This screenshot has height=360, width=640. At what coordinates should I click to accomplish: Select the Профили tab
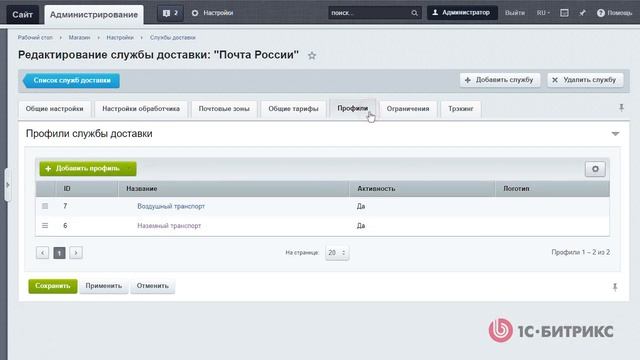[x=353, y=109]
